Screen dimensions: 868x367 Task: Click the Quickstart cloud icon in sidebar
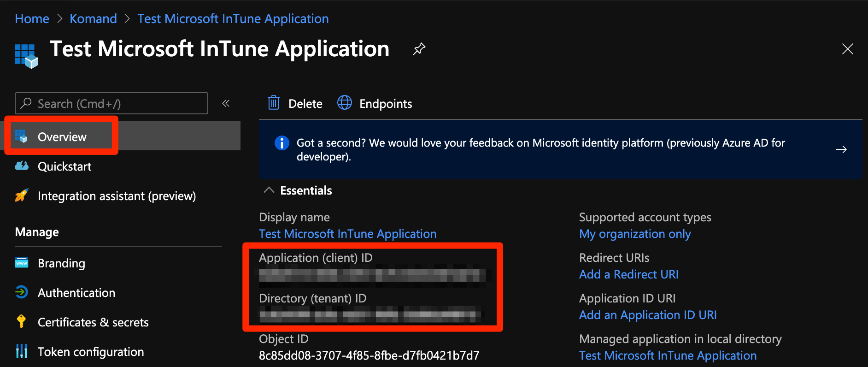click(22, 166)
